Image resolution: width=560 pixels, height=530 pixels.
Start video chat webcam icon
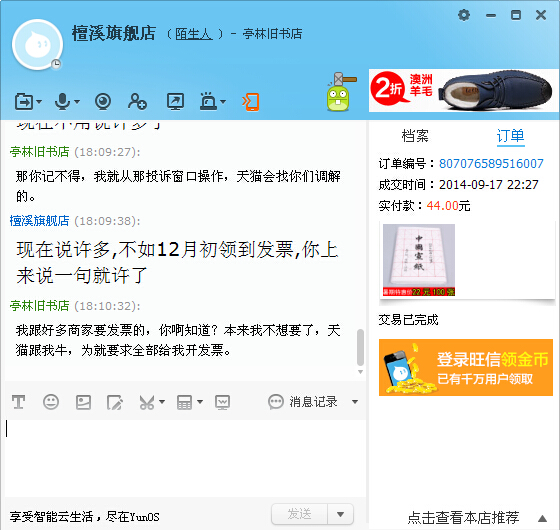[x=103, y=101]
